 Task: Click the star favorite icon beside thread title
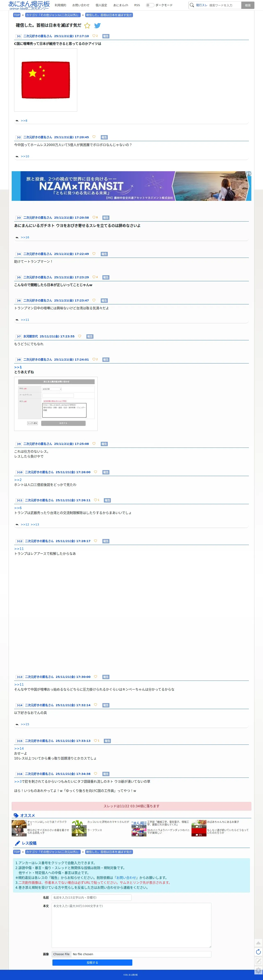pyautogui.click(x=87, y=25)
